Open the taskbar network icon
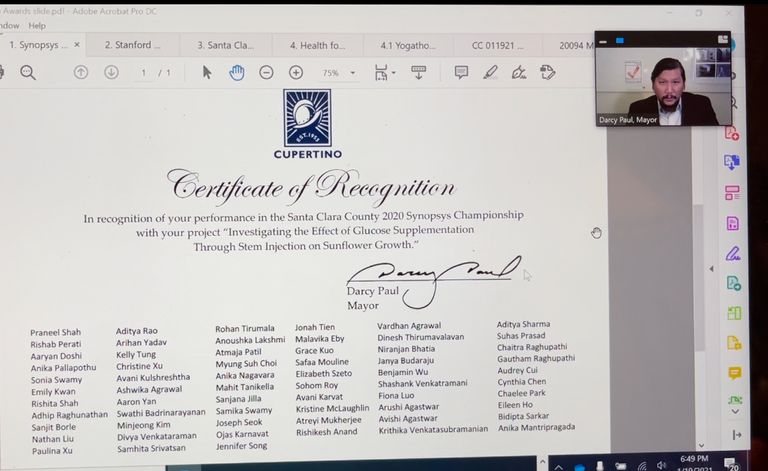 (x=642, y=466)
